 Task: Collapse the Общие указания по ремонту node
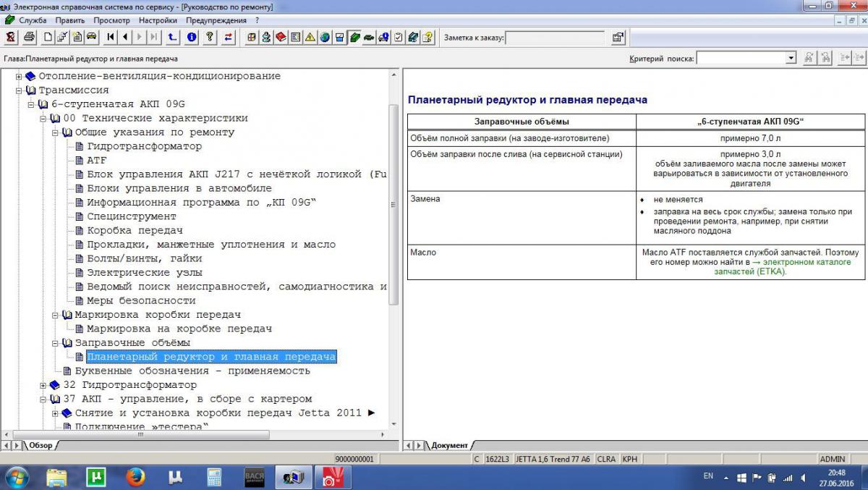pyautogui.click(x=56, y=132)
